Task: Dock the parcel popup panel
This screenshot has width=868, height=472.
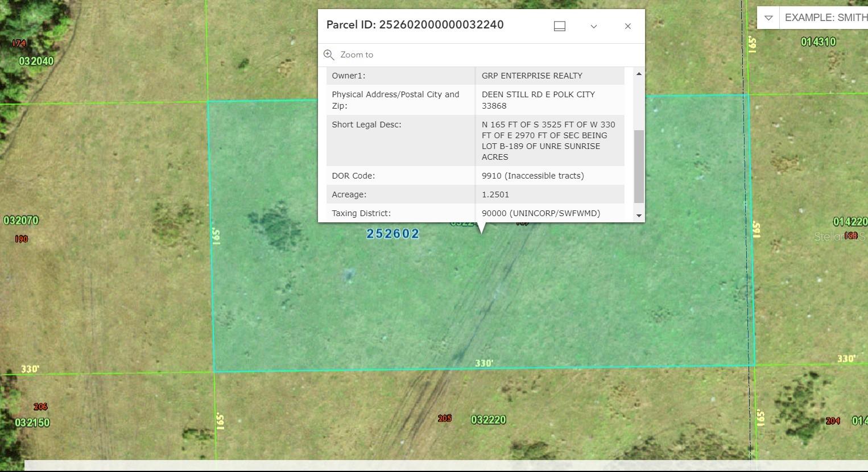Action: (560, 26)
